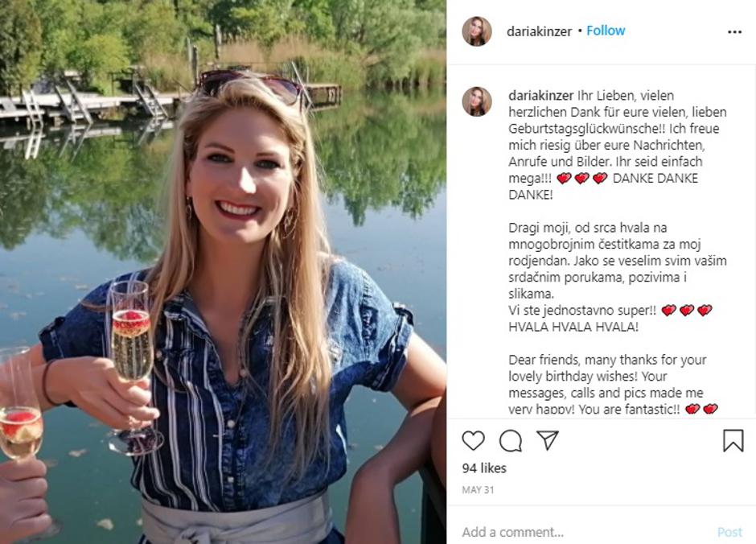
Task: Save the post using the bookmark icon
Action: pos(733,441)
